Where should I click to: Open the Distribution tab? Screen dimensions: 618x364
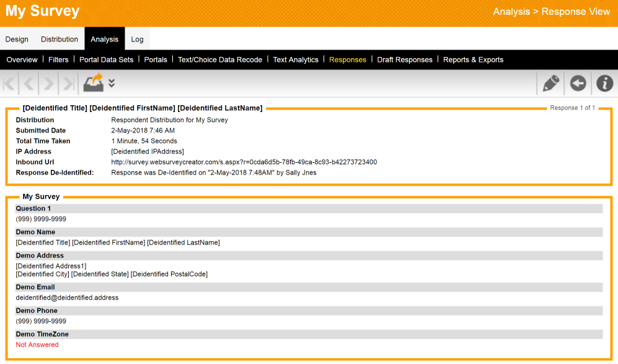(60, 39)
